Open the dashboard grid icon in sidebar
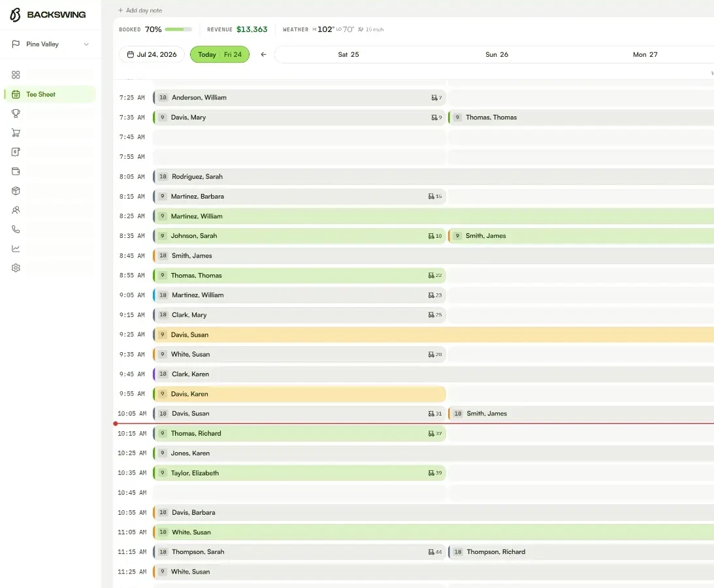 (x=16, y=74)
